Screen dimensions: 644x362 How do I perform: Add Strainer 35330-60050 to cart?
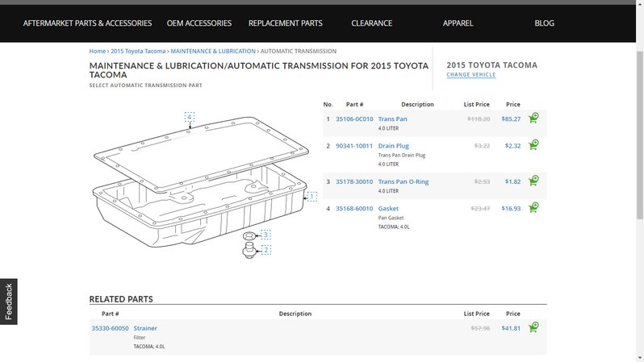tap(533, 327)
